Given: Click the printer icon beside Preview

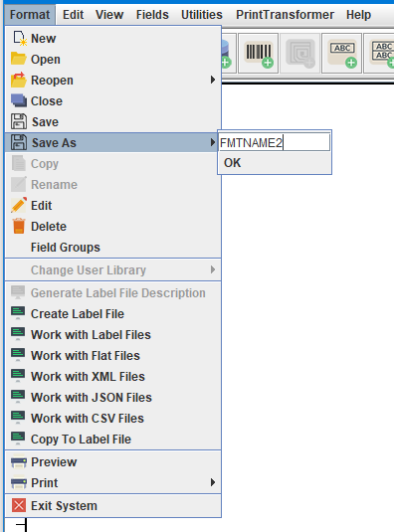Looking at the screenshot, I should point(19,461).
